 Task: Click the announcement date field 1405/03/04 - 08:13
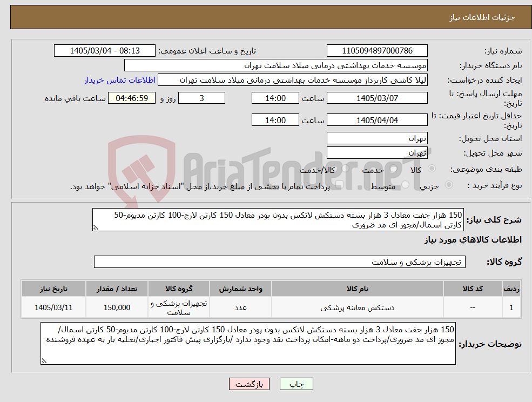[x=104, y=51]
